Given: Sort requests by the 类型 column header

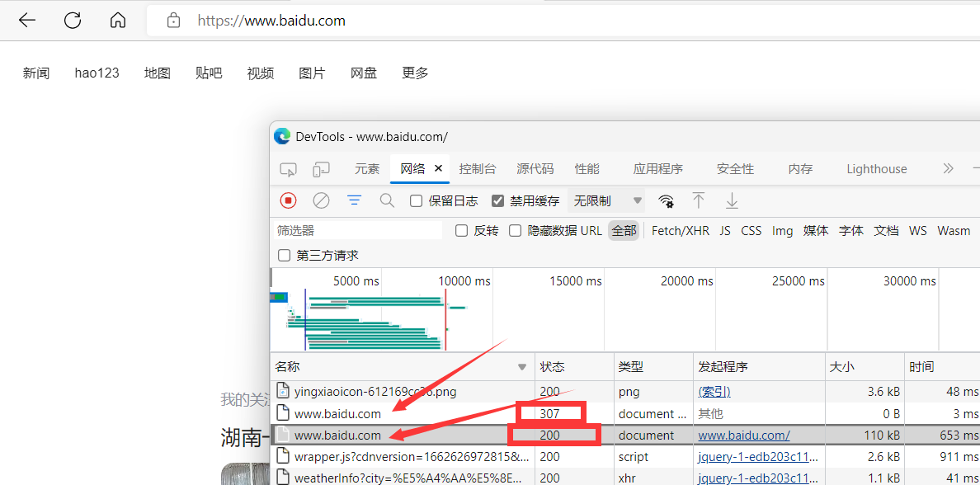Looking at the screenshot, I should [x=653, y=367].
